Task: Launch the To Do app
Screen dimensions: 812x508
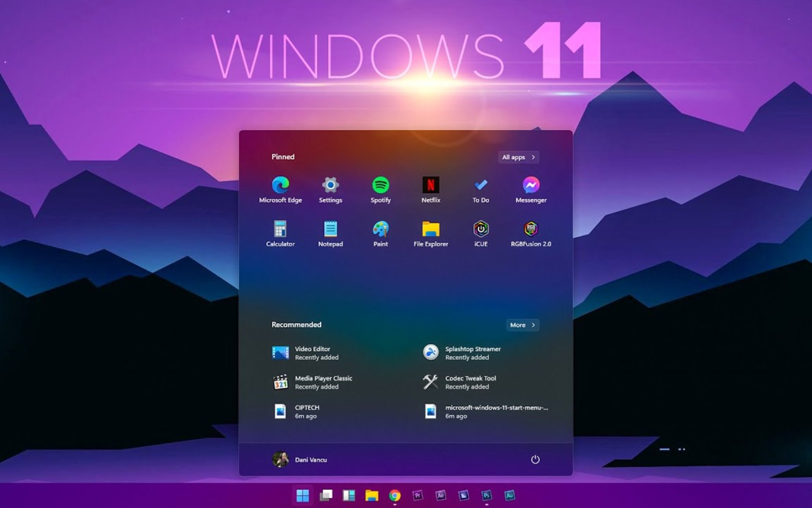Action: (x=481, y=190)
